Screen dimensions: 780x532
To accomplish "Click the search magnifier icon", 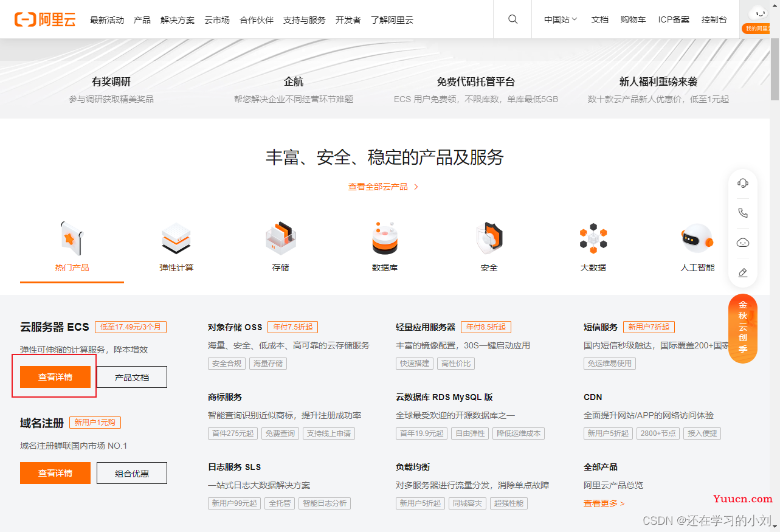I will click(513, 19).
